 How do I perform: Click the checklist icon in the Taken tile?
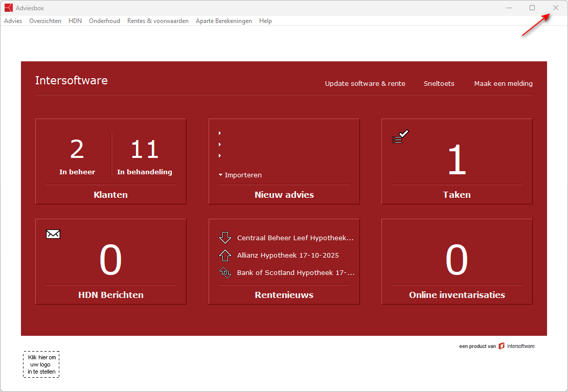[x=400, y=136]
